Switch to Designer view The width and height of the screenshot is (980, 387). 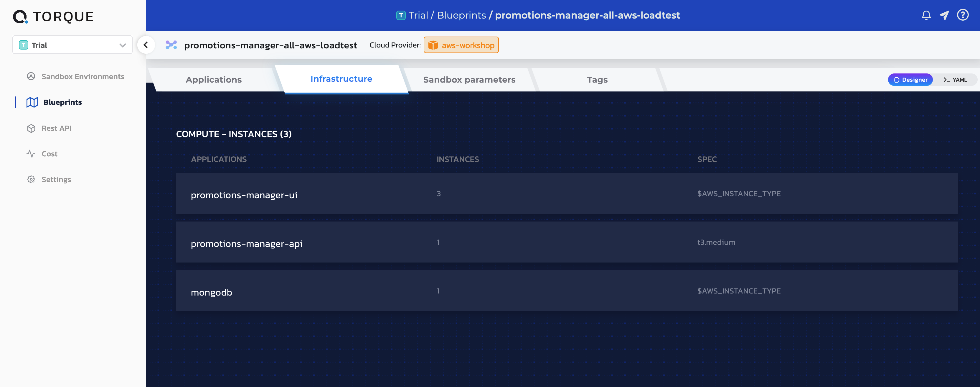910,80
